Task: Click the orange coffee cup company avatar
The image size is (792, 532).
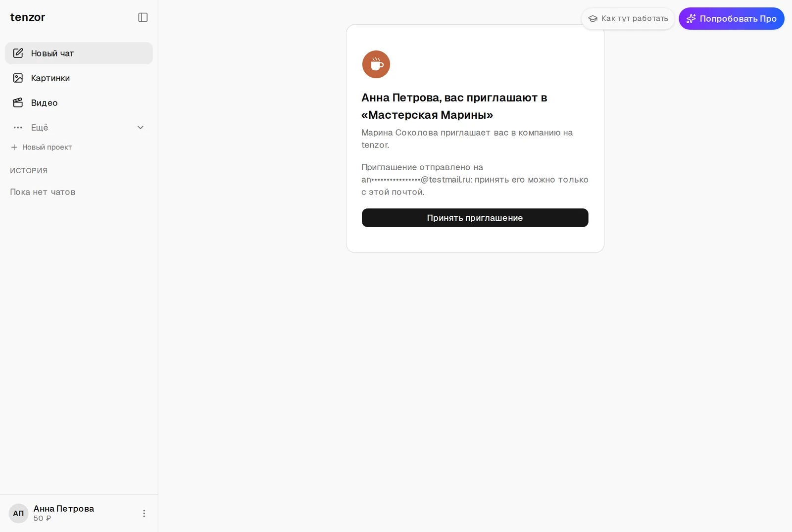Action: [376, 64]
